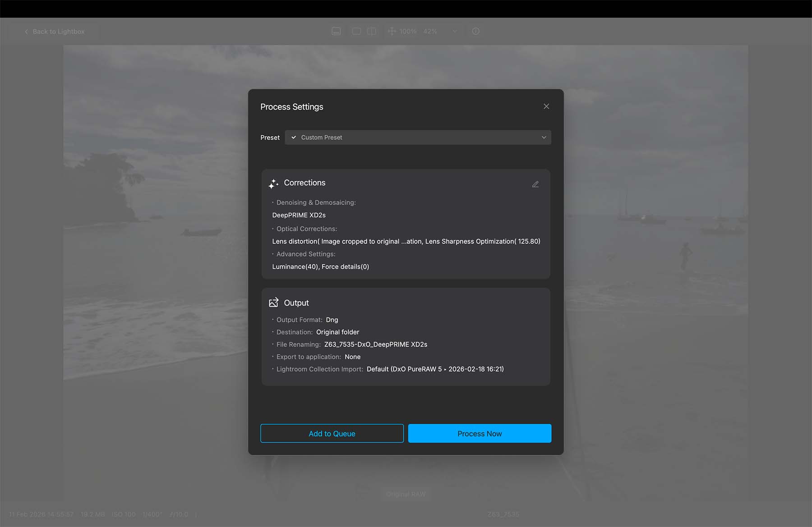Screen dimensions: 812x527
Task: Click the Output image export icon
Action: [x=273, y=302]
